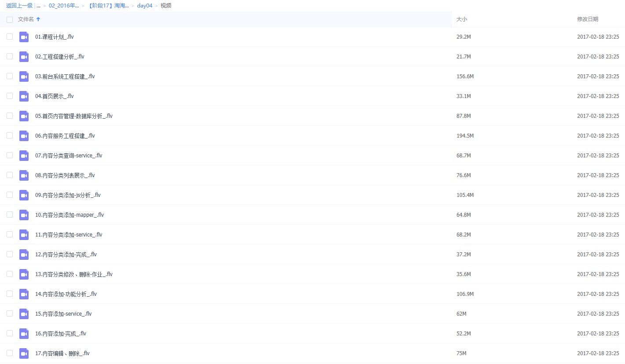
Task: Click video icon for 12.内容分类添加-完成_.flv
Action: (x=24, y=255)
